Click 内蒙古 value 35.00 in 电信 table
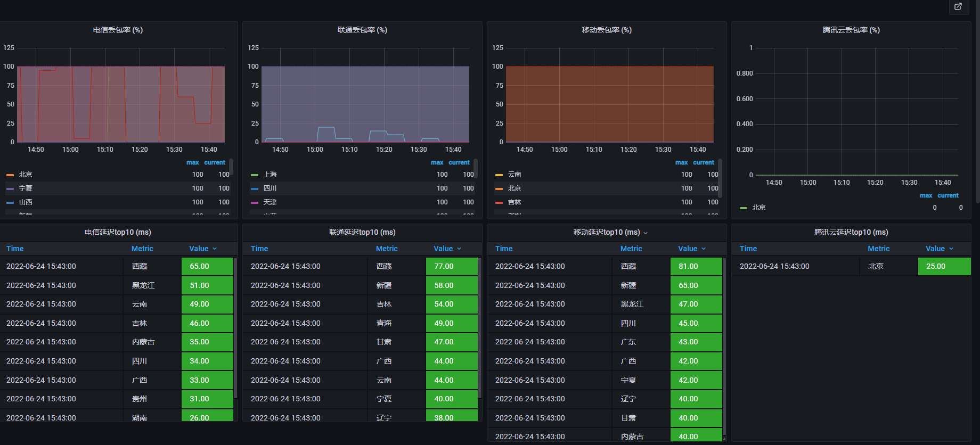The height and width of the screenshot is (445, 980). tap(207, 342)
